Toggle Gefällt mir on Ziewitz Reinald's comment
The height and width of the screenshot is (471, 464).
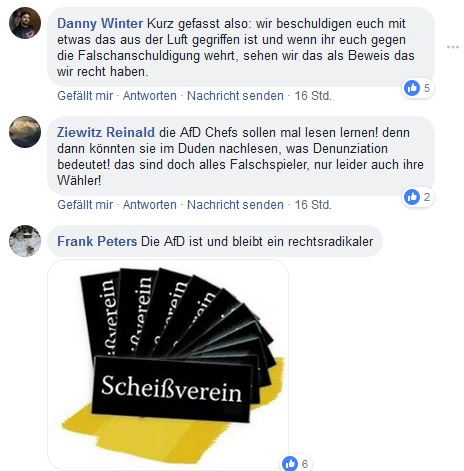pyautogui.click(x=85, y=205)
